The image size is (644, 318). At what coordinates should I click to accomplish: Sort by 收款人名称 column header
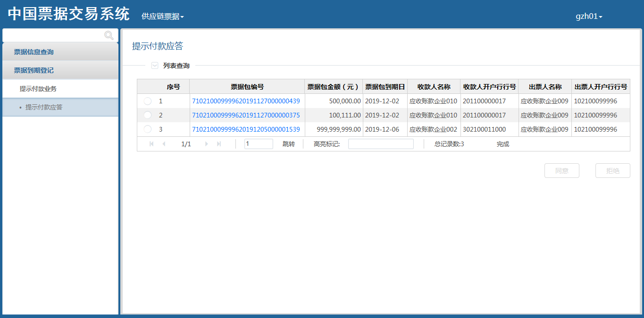(x=434, y=87)
